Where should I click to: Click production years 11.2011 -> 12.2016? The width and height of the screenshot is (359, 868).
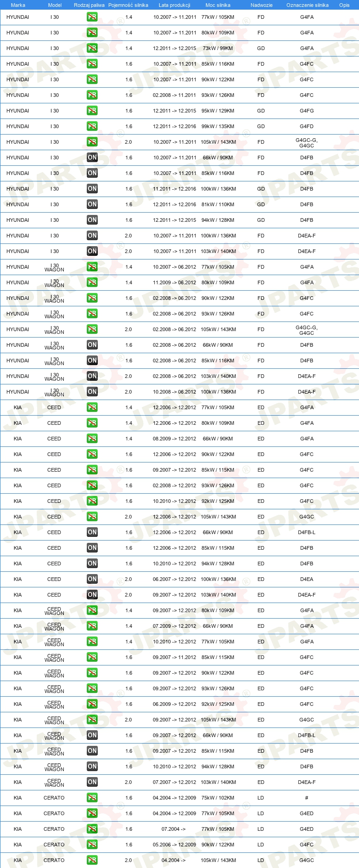pos(174,189)
